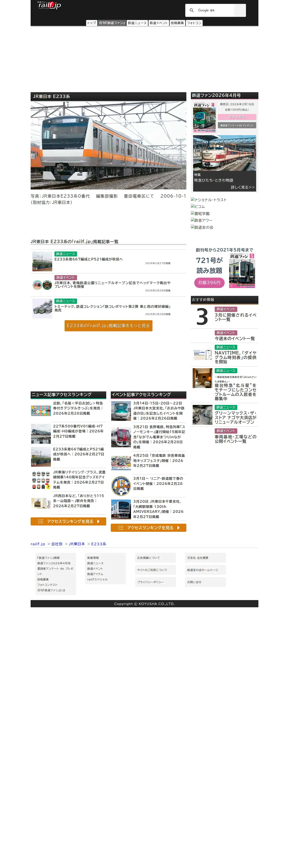Click footer 交友社 会社概要 button
This screenshot has width=289, height=868.
tap(205, 558)
